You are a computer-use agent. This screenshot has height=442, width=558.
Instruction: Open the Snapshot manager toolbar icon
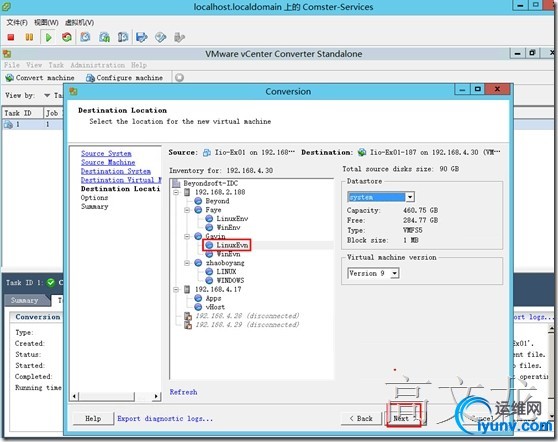pyautogui.click(x=123, y=37)
